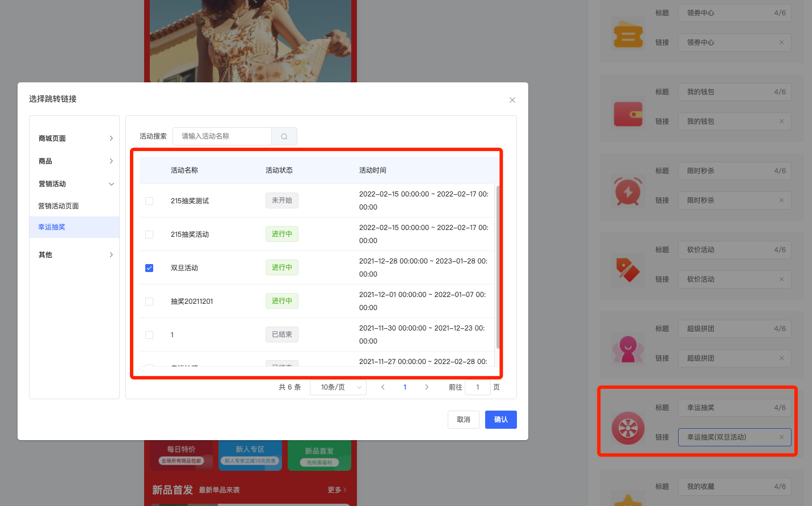Screen dimensions: 812x506
Task: Click the flash sale alarm clock icon
Action: tap(628, 192)
